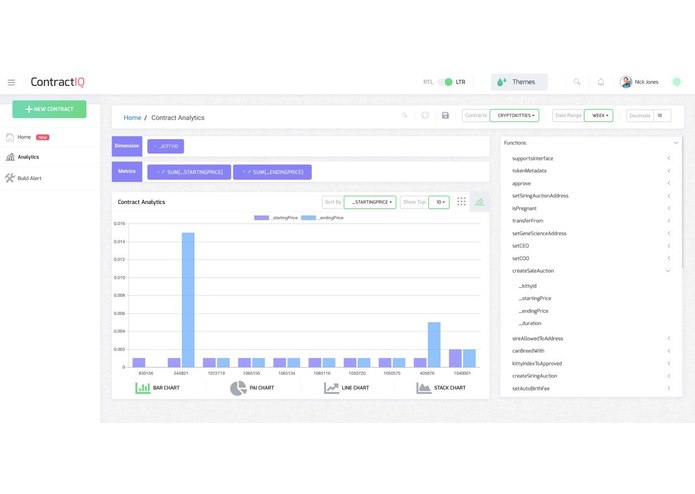Expand the setCOO function

click(668, 258)
